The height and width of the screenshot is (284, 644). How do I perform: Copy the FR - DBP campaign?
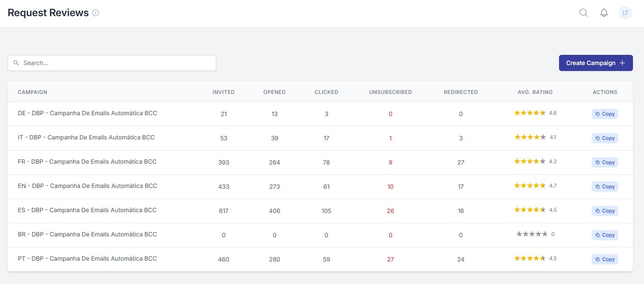pyautogui.click(x=605, y=162)
